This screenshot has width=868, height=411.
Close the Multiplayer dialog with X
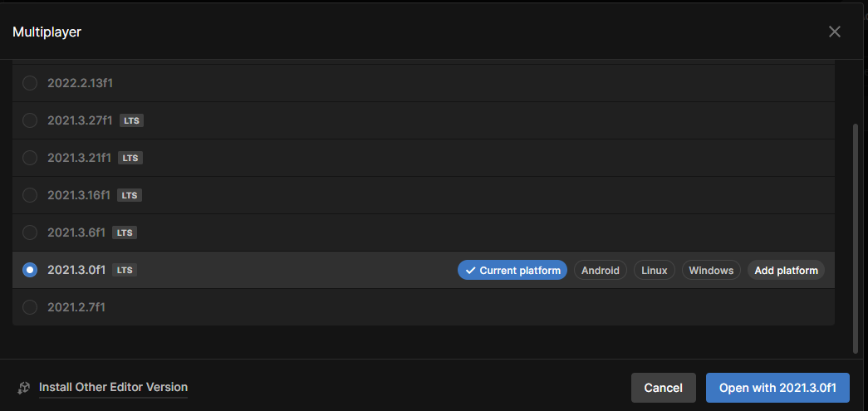(x=835, y=32)
